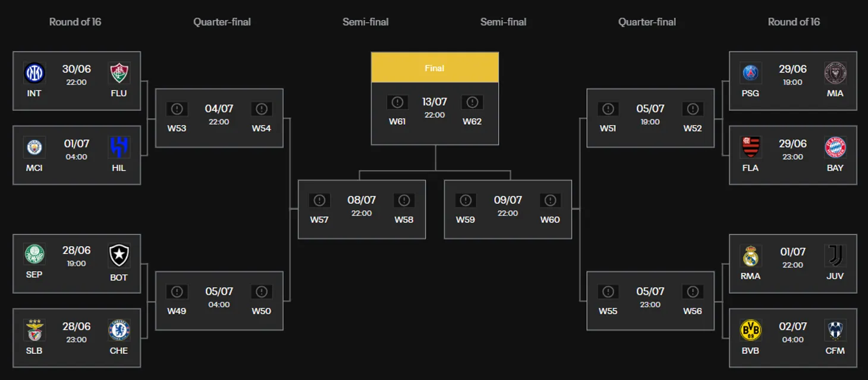Open the BVB vs CFM date 02/07

point(792,326)
